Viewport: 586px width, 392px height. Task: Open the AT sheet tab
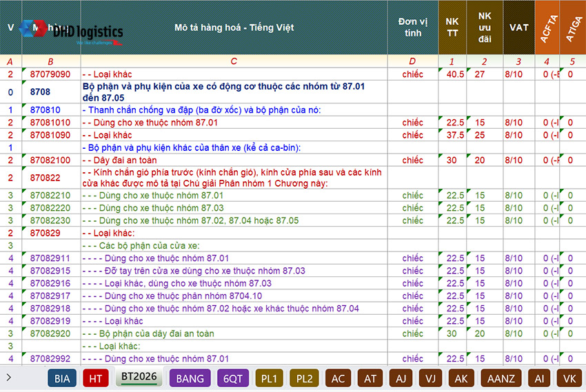point(370,378)
